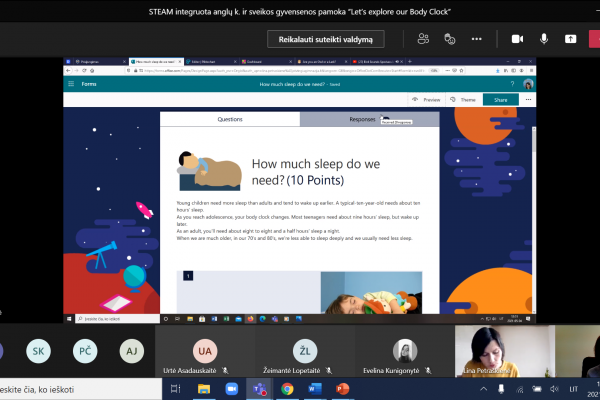
Task: Toggle the Teams microphone mute
Action: point(544,39)
